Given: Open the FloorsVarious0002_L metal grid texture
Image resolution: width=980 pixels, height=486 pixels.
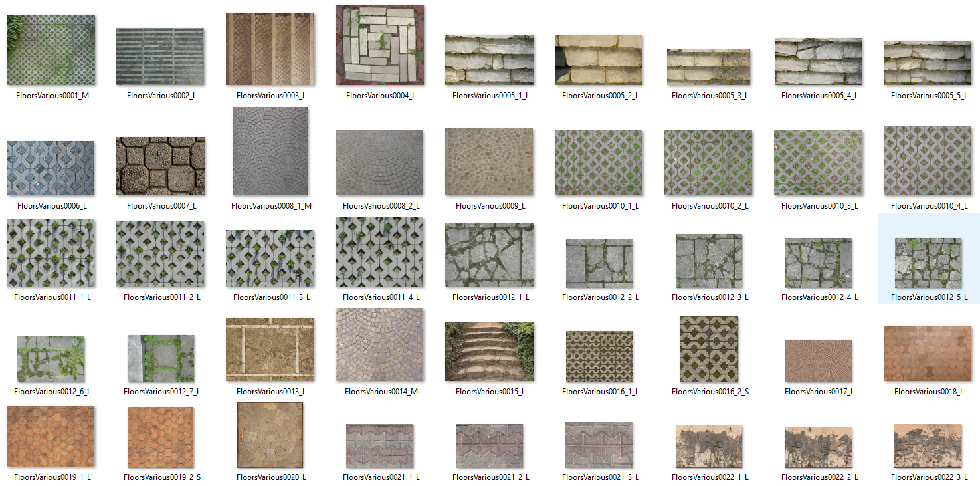Looking at the screenshot, I should (160, 57).
